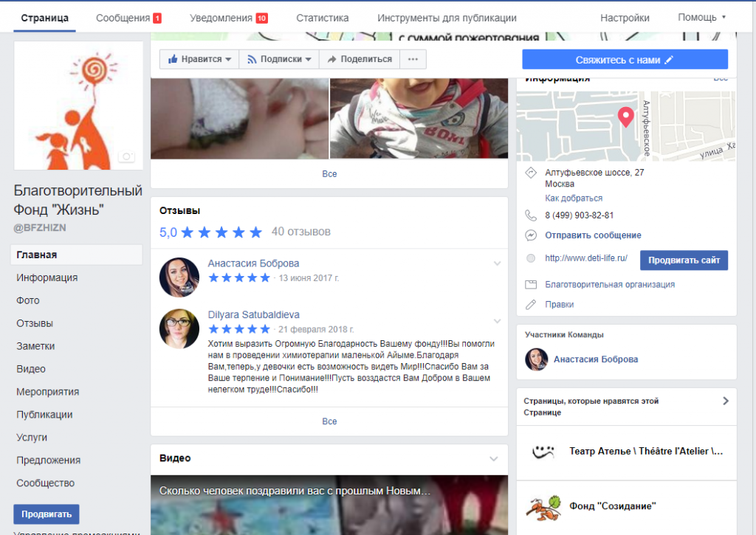Image resolution: width=756 pixels, height=535 pixels.
Task: Click the hand photo thumbnail on left
Action: pos(240,119)
